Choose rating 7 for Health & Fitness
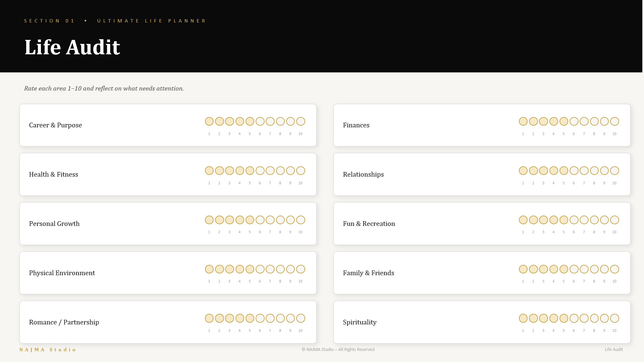 pyautogui.click(x=270, y=171)
